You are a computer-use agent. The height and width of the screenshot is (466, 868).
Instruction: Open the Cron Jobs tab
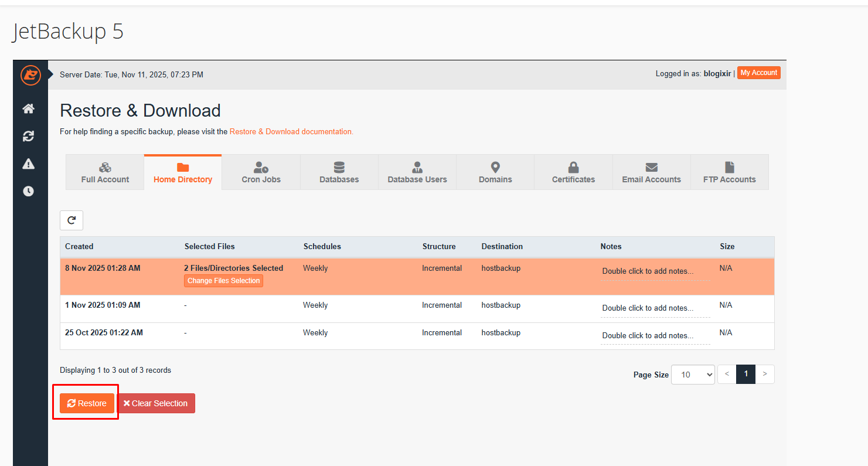pos(261,172)
